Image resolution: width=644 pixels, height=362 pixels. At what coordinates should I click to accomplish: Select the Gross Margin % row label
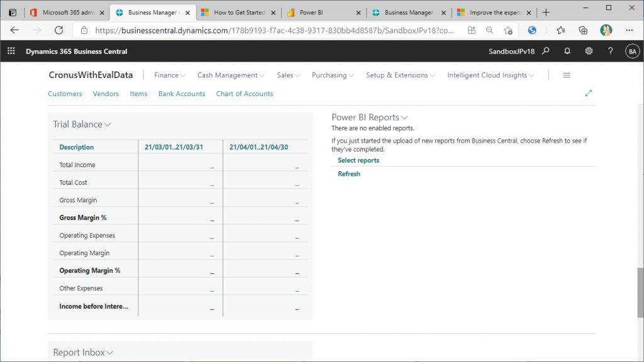click(83, 217)
